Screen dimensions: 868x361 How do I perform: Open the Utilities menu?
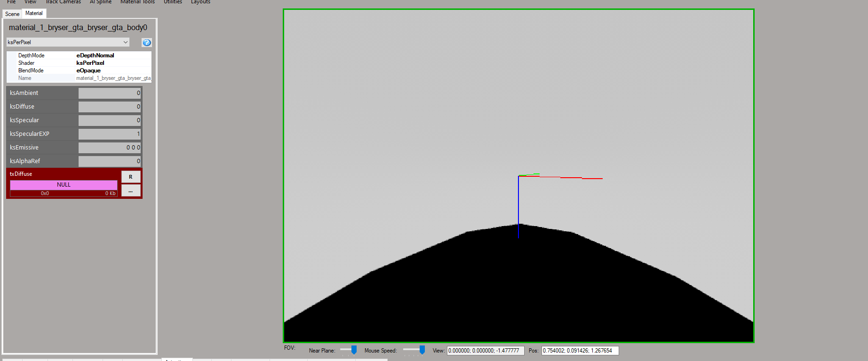(173, 2)
